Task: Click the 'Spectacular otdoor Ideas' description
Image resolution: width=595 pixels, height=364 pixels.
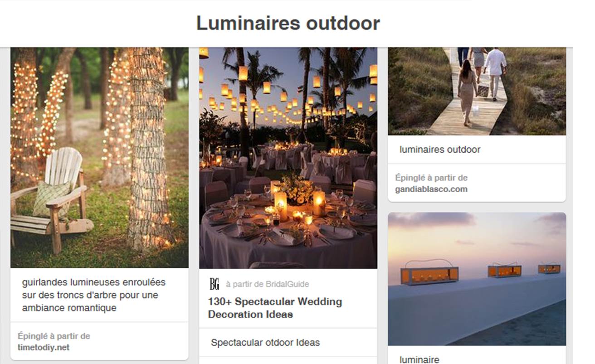Action: (x=265, y=343)
